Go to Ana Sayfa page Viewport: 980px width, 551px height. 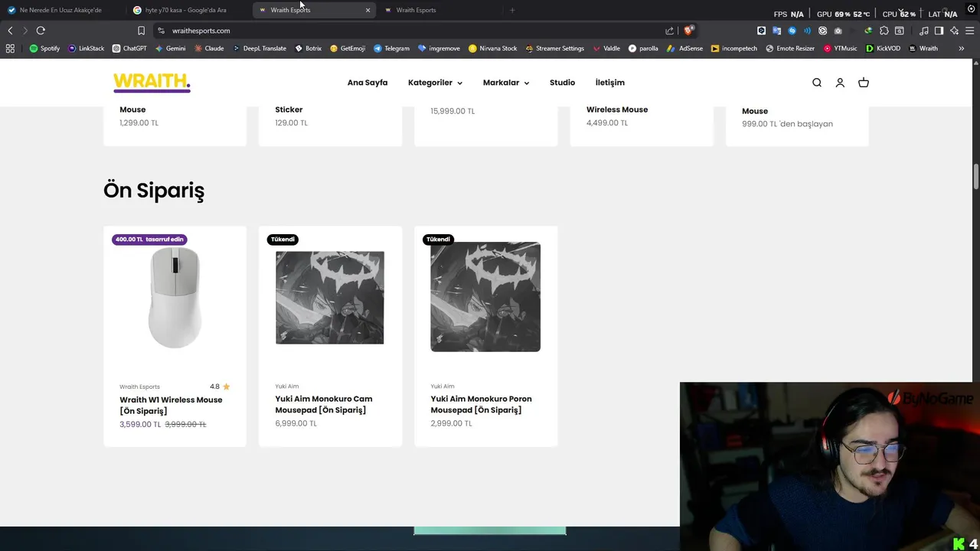point(367,83)
